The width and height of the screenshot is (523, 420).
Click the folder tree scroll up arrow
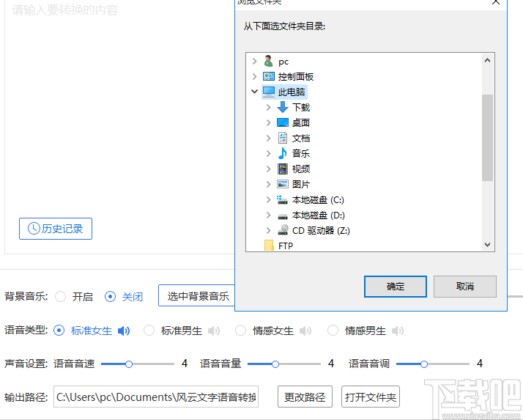(487, 60)
